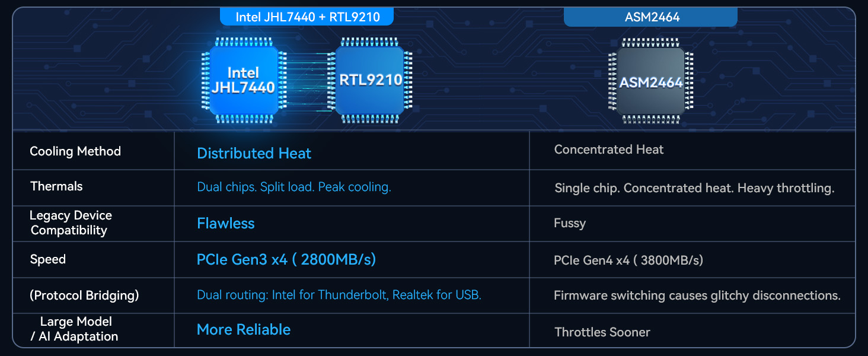Image resolution: width=868 pixels, height=356 pixels.
Task: Click the (Protocol Bridging) label
Action: [x=84, y=295]
